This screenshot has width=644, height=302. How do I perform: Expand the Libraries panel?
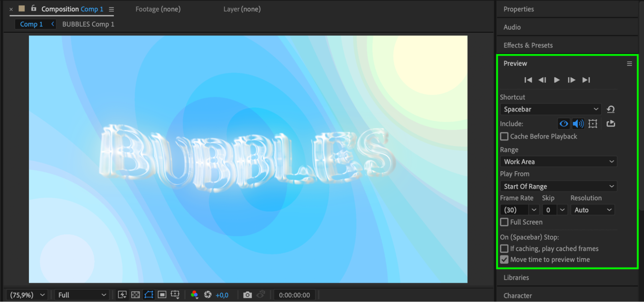tap(516, 278)
